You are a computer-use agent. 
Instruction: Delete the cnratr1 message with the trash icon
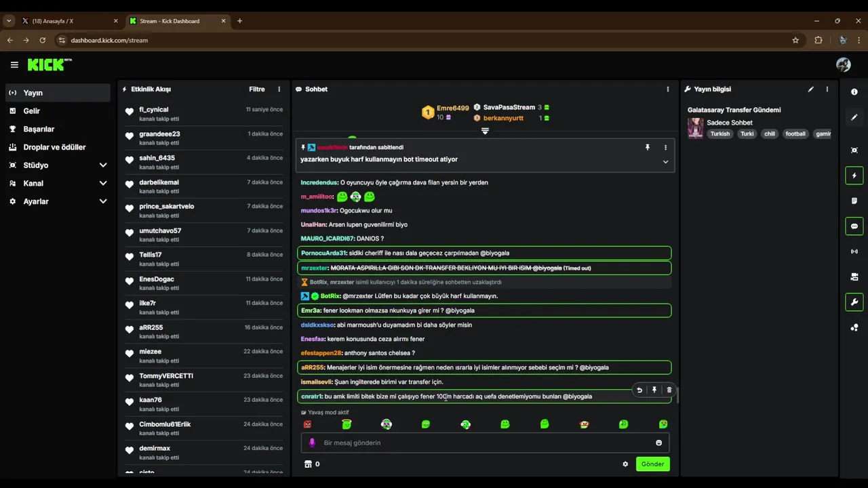click(x=669, y=390)
